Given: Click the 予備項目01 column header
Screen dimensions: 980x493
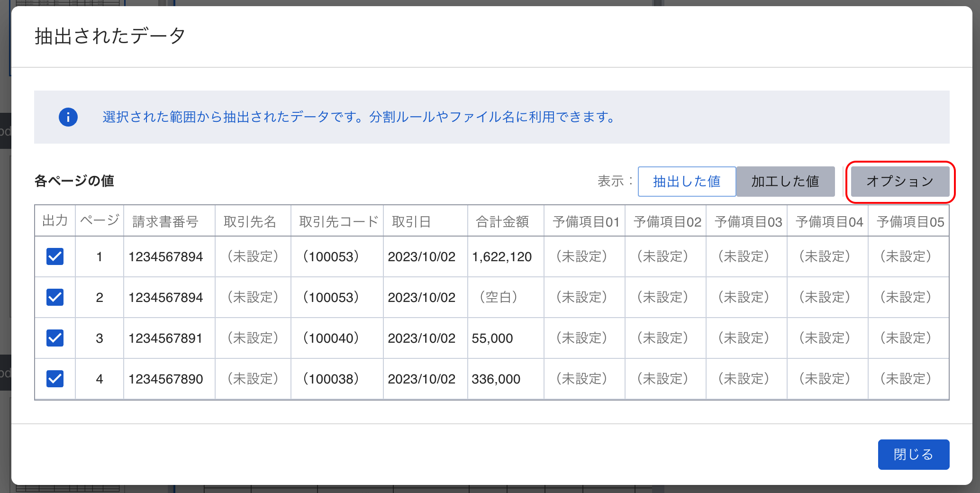Looking at the screenshot, I should click(586, 221).
